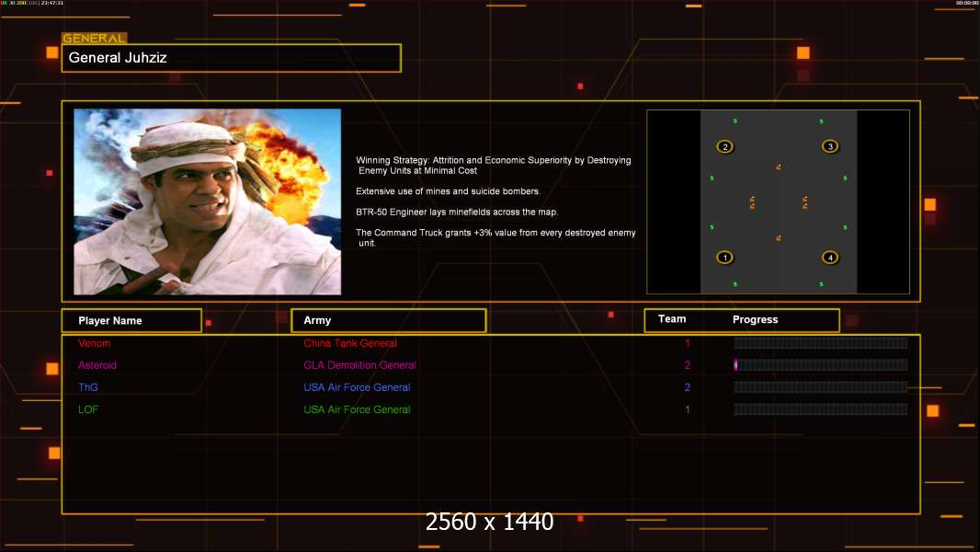Click GLA Demolition General army entry

(x=360, y=365)
